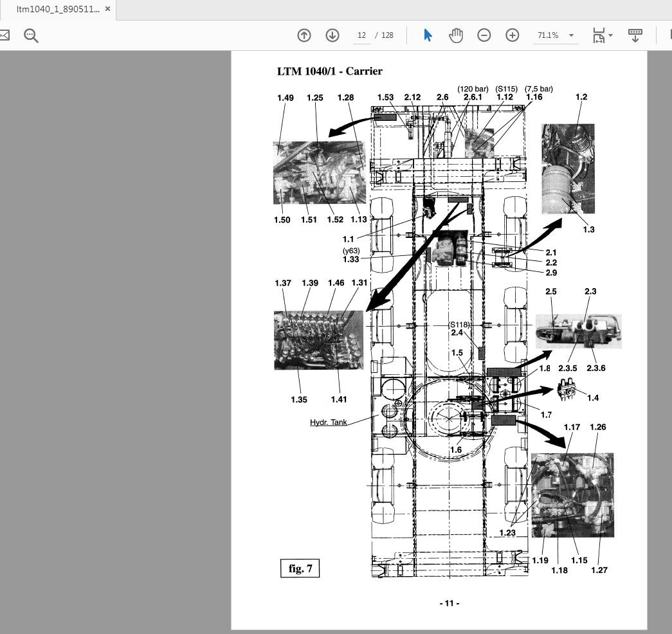Activate the selection arrow tool
This screenshot has width=672, height=634.
point(428,35)
